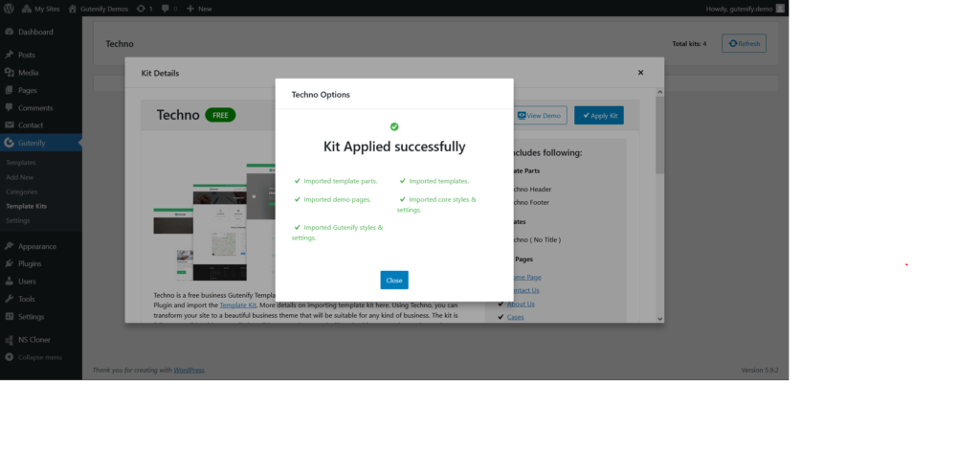Screen dimensions: 980x475
Task: Click the Appearance brush icon
Action: [x=9, y=246]
